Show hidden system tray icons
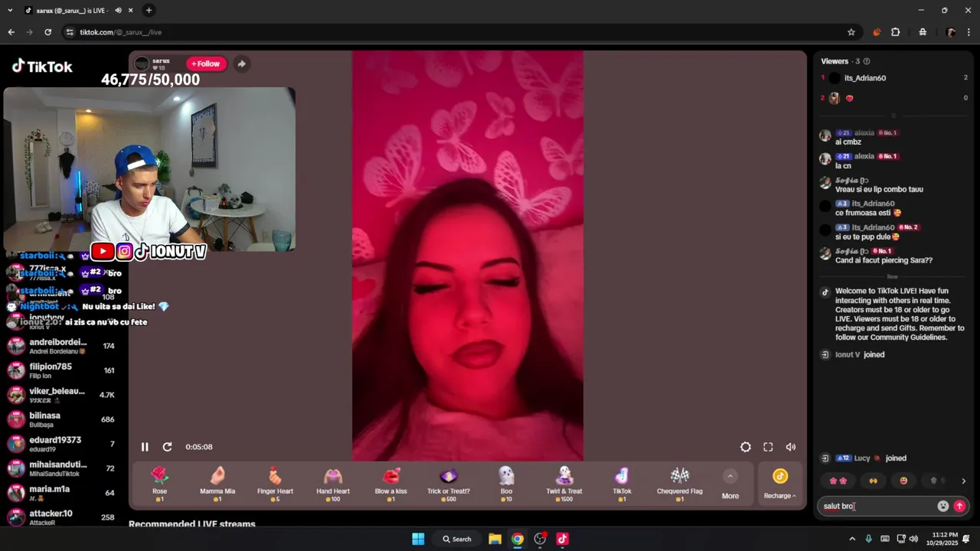Viewport: 980px width, 551px height. tap(852, 539)
